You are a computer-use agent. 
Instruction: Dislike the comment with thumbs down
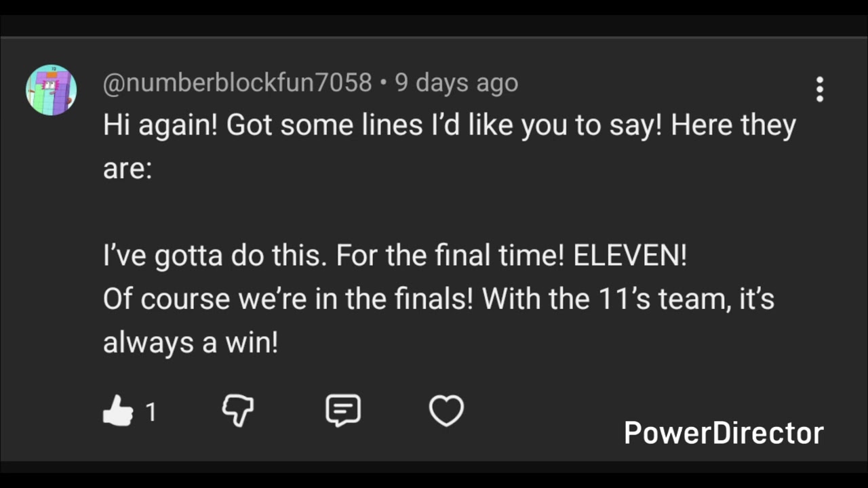[238, 411]
